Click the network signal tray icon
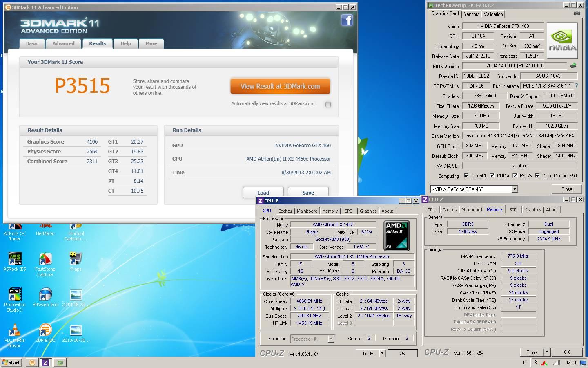Screen dimensions: 588x368 556,362
